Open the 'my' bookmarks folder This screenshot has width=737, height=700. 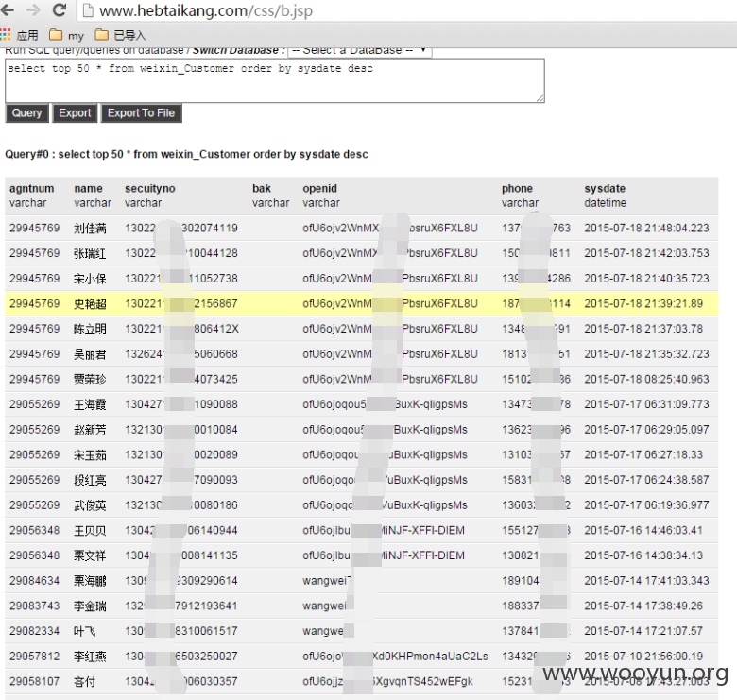66,35
